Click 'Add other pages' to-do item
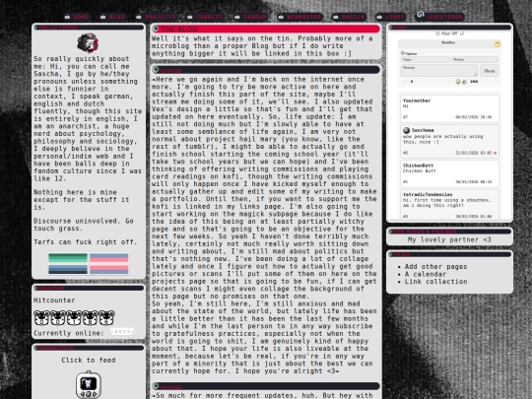The image size is (532, 399). point(435,267)
